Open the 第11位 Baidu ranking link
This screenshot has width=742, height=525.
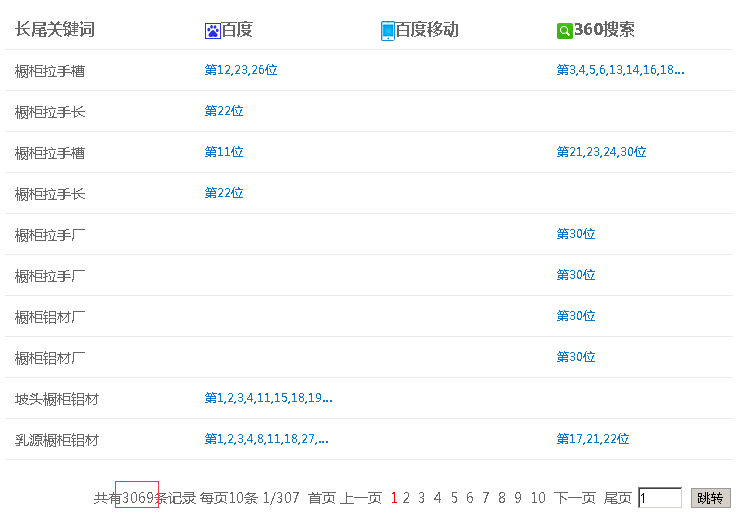pyautogui.click(x=224, y=152)
